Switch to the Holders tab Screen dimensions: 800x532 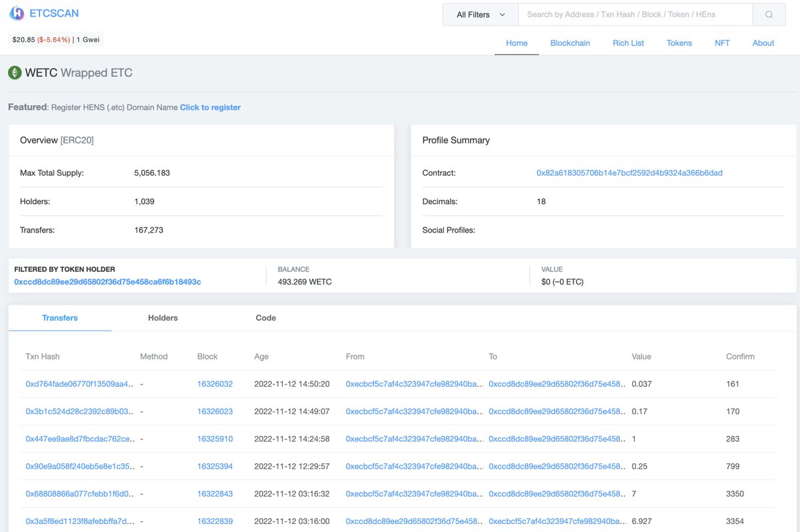(x=163, y=318)
